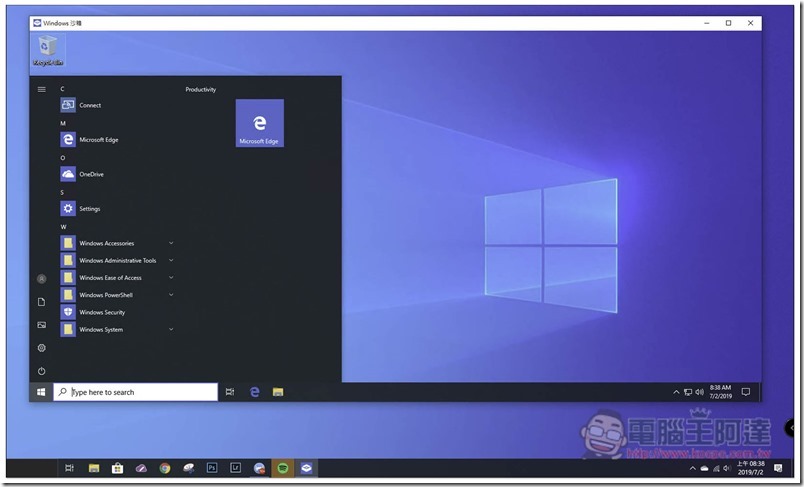
Task: Click the volume icon in sandbox tray
Action: 699,392
